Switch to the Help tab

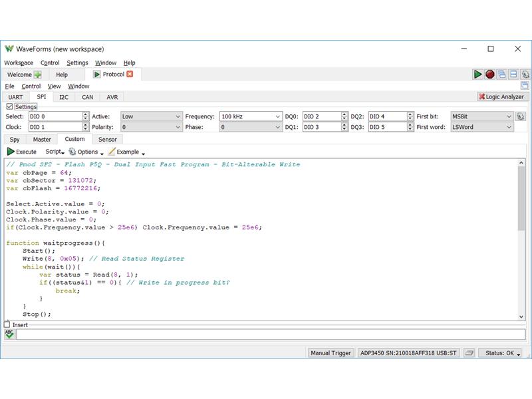pyautogui.click(x=62, y=74)
